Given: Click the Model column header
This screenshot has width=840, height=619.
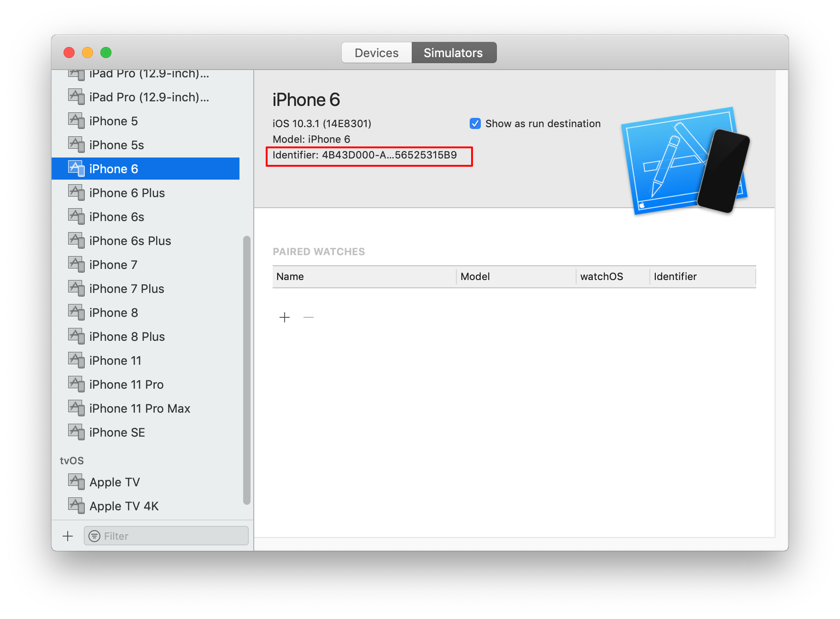Looking at the screenshot, I should pyautogui.click(x=516, y=277).
